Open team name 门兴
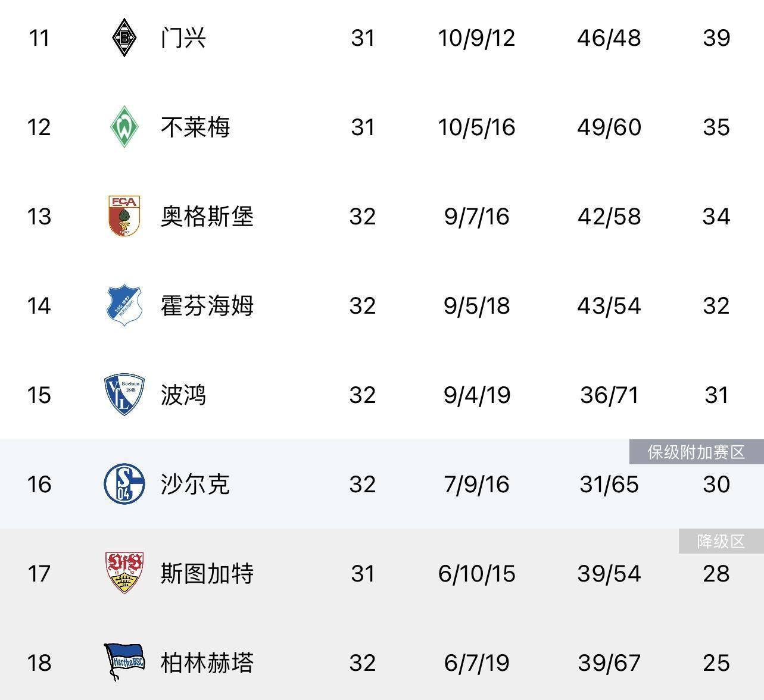764x700 pixels. click(x=183, y=38)
